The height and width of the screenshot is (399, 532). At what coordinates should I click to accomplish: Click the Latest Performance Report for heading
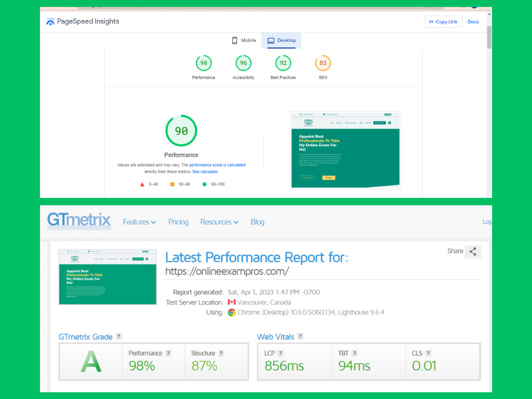[256, 257]
